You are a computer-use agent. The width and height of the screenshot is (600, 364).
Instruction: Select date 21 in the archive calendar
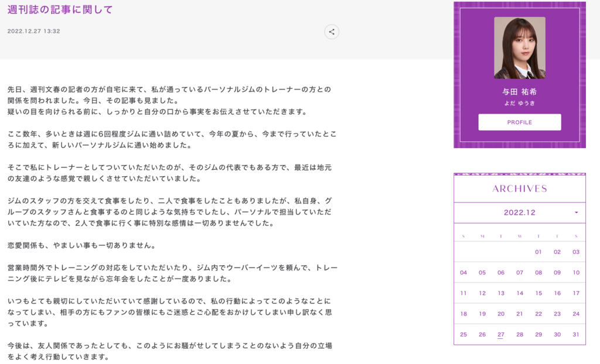point(520,314)
